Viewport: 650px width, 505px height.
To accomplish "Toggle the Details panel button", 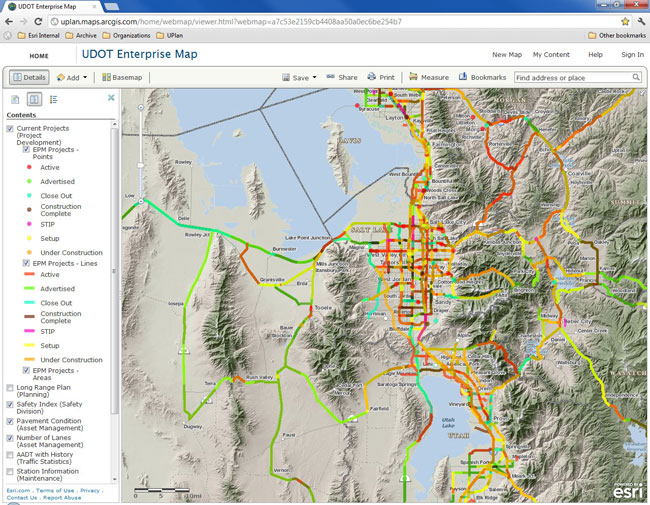I will pyautogui.click(x=29, y=78).
